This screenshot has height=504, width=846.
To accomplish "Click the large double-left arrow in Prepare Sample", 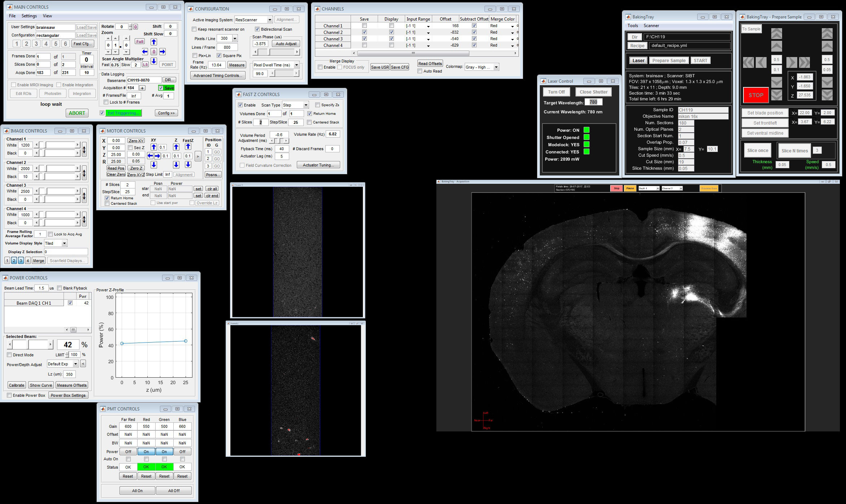I will [x=748, y=62].
